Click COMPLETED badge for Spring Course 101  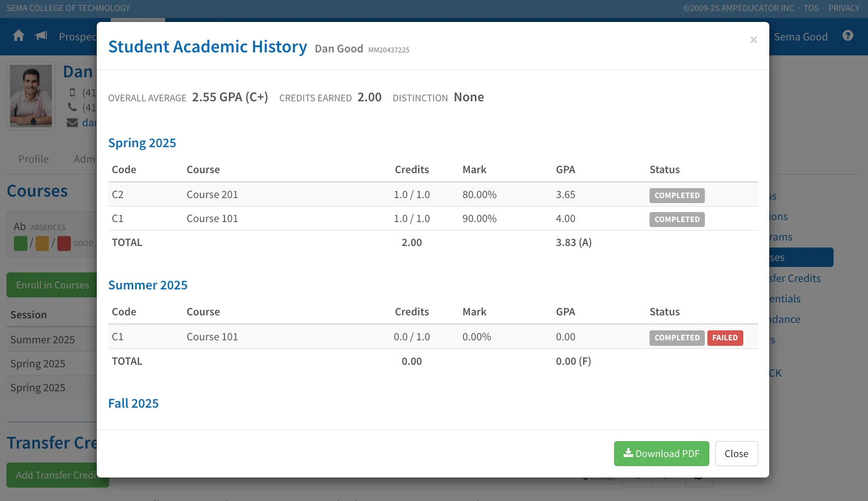coord(677,220)
